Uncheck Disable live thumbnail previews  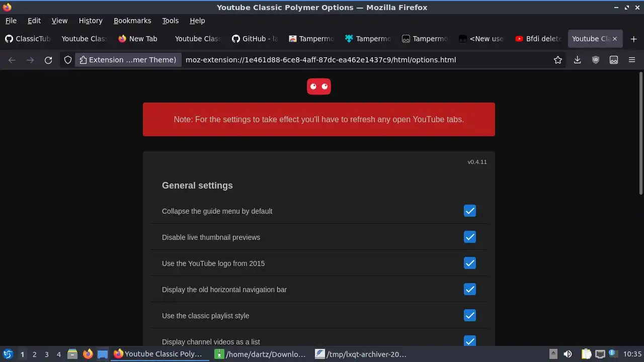(470, 237)
